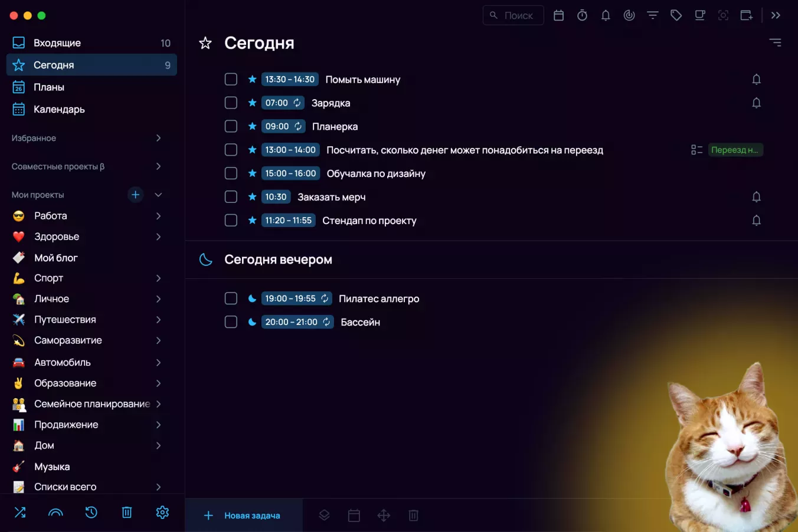Open reminders bell in top toolbar
Viewport: 798px width, 532px height.
pos(606,15)
